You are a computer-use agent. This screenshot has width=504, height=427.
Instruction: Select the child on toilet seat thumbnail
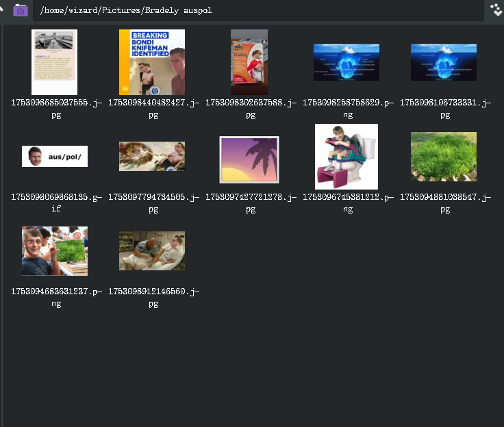click(346, 157)
